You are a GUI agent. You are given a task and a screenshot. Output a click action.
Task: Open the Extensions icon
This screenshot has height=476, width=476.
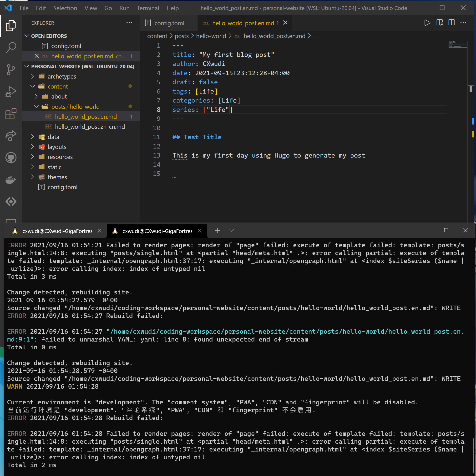[x=11, y=114]
